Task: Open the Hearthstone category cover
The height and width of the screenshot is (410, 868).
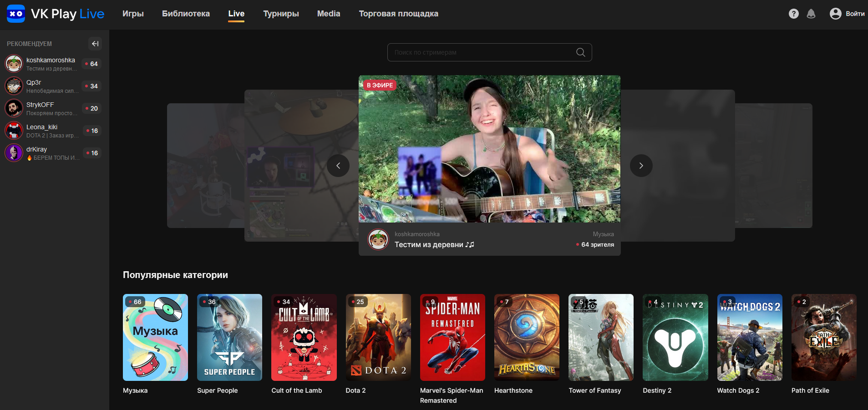Action: (527, 337)
